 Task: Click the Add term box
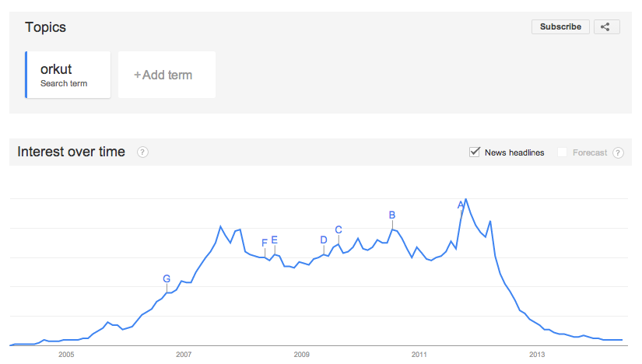[167, 75]
